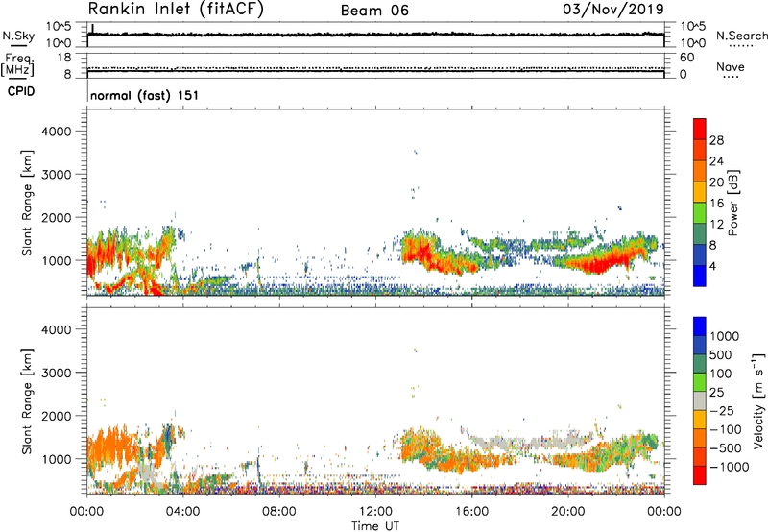Click the 'N.Search' legend label
The height and width of the screenshot is (532, 768).
(x=741, y=36)
